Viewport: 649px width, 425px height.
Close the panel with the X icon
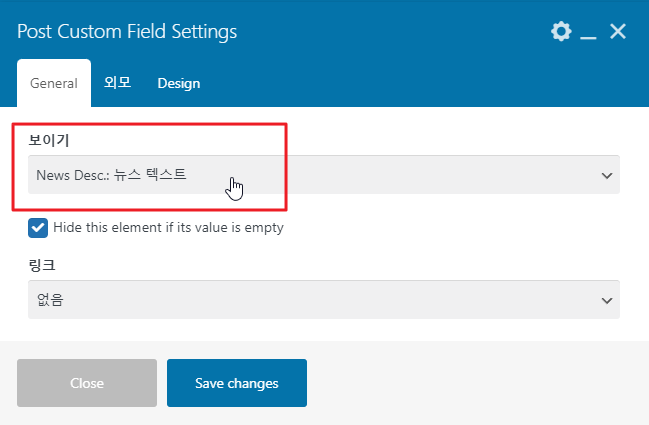click(618, 32)
